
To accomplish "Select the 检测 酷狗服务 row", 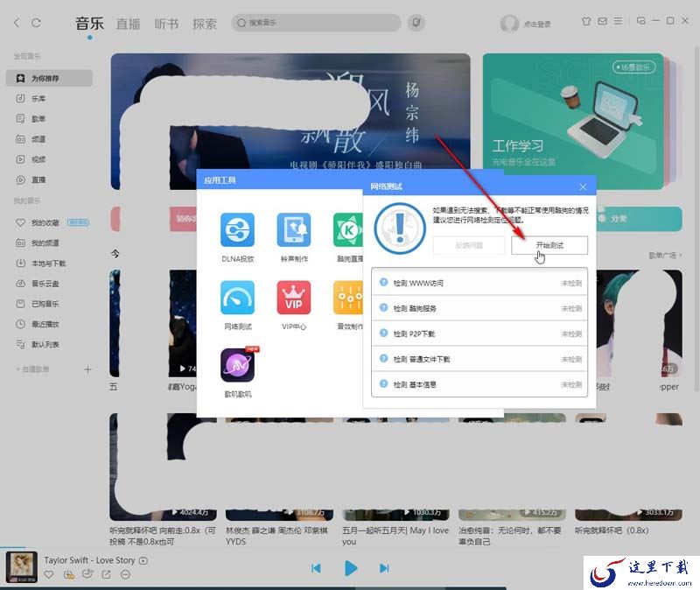I will [x=479, y=308].
